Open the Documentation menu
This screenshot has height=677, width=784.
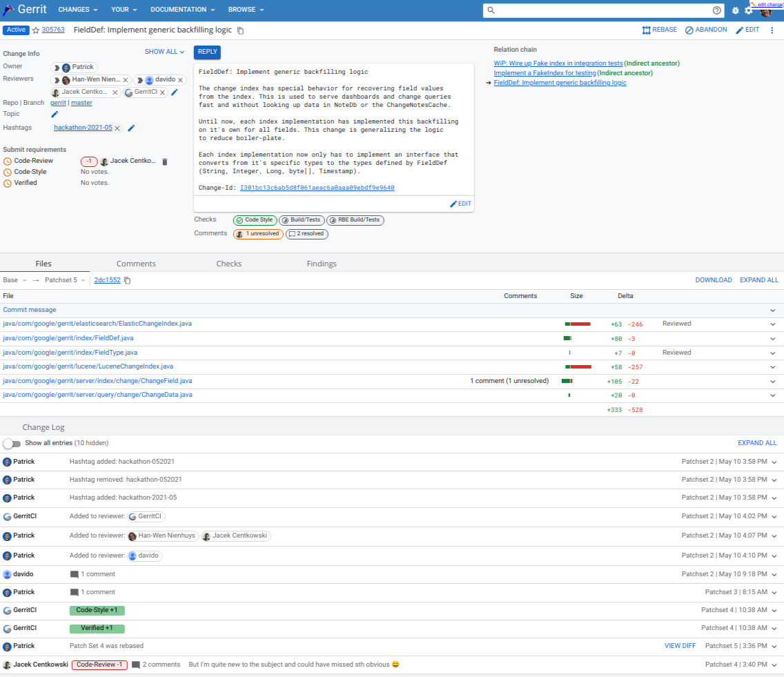pos(182,10)
